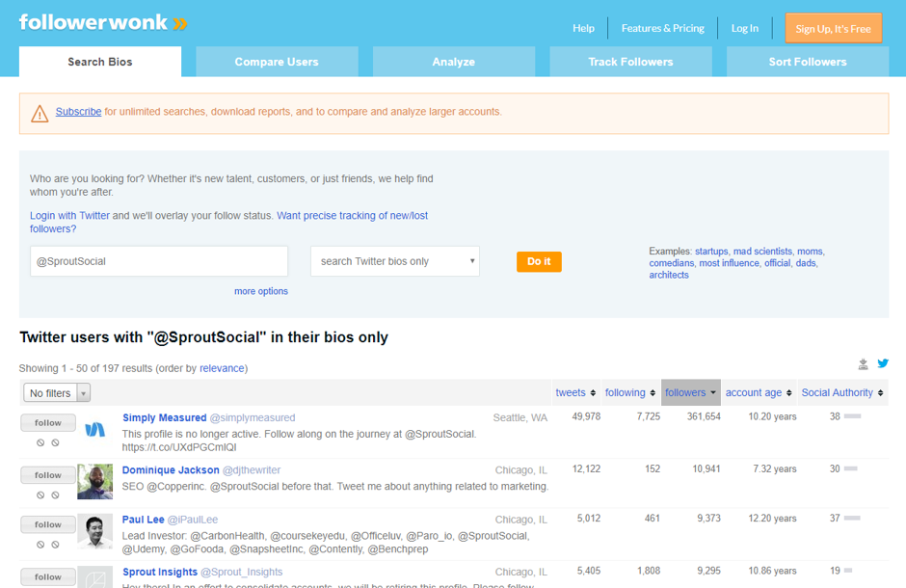
Task: Switch to the Compare Users tab
Action: [277, 62]
